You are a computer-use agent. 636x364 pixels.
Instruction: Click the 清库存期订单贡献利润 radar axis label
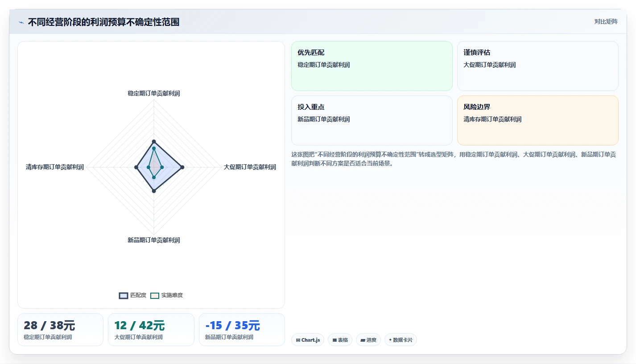[x=55, y=167]
